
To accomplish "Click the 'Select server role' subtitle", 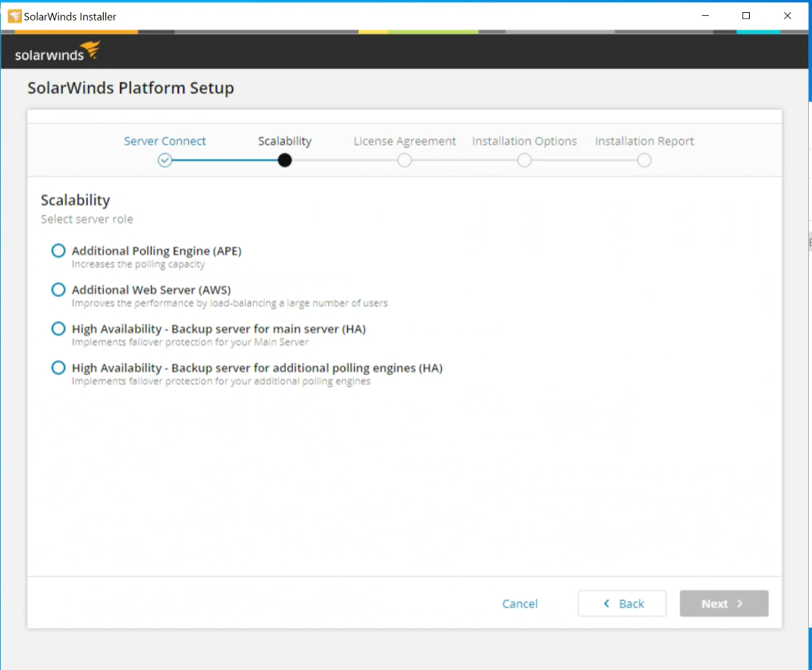I will pos(87,219).
